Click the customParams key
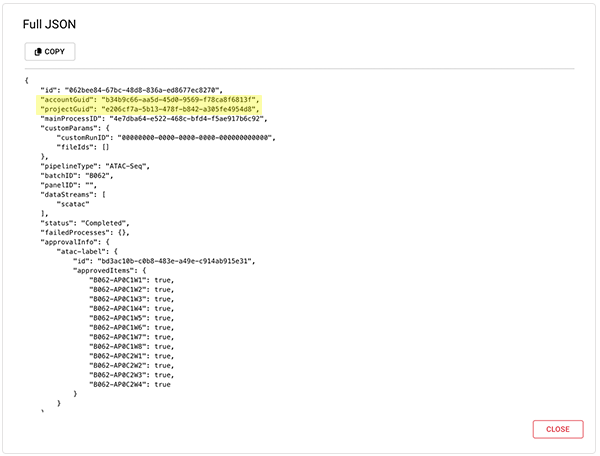This screenshot has height=456, width=600. click(x=71, y=128)
